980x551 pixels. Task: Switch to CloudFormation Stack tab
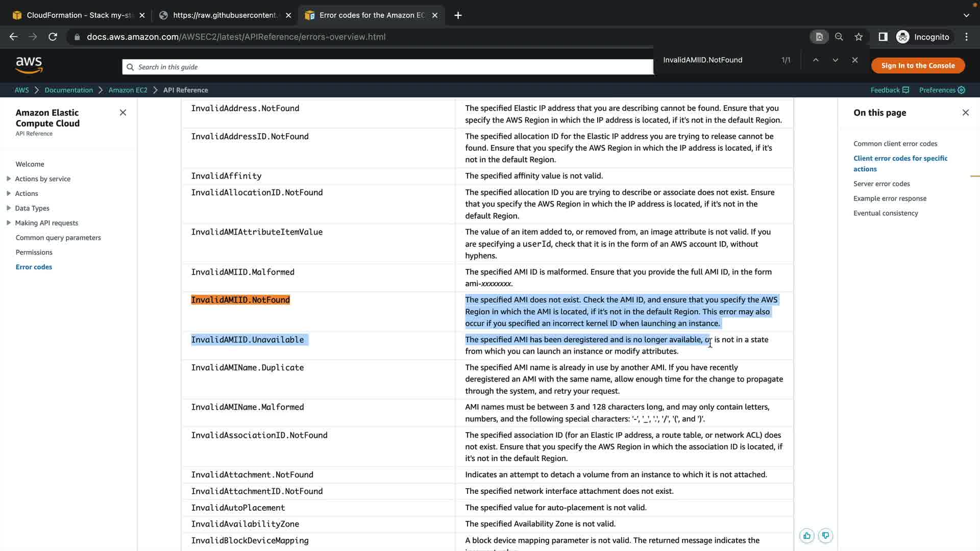tap(77, 15)
